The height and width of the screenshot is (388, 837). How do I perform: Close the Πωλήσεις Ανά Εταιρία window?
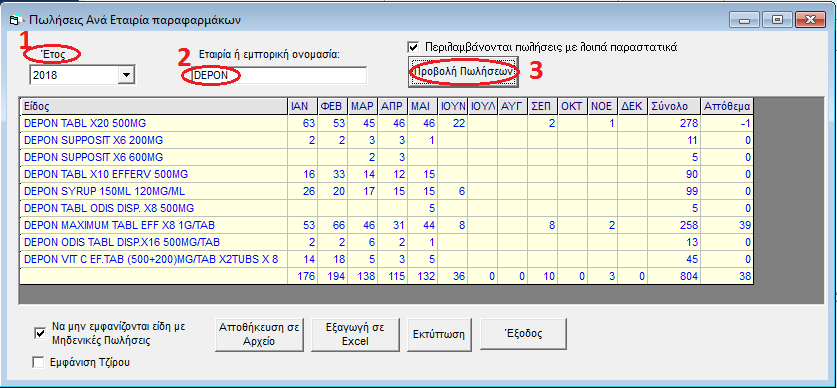point(810,20)
